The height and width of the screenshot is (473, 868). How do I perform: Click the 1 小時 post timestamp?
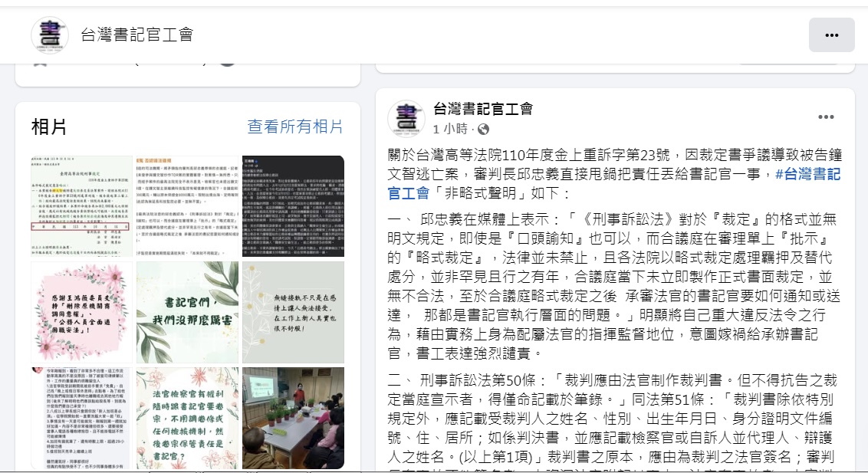click(450, 130)
